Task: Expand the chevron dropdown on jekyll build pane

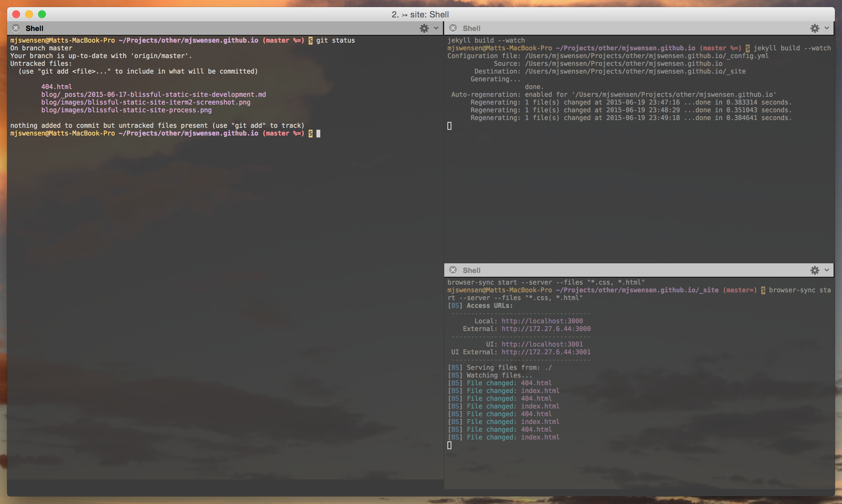Action: [827, 28]
